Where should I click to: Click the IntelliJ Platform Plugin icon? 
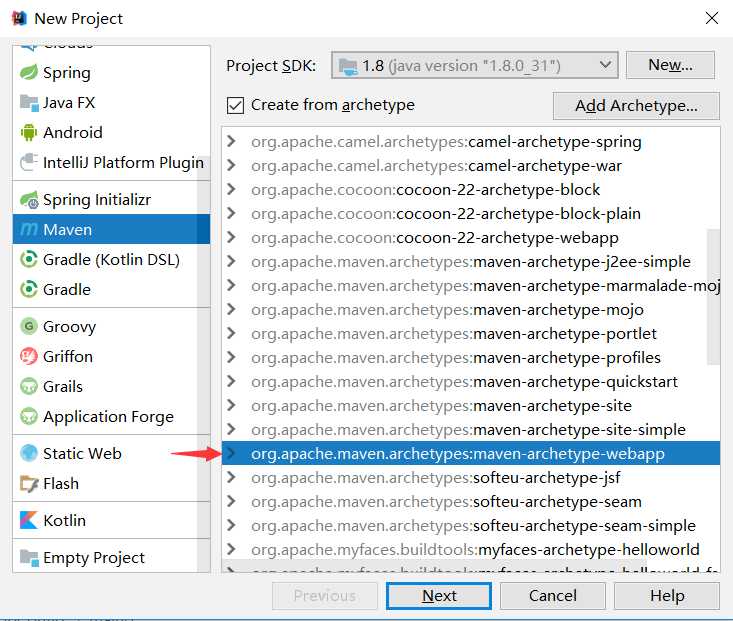(29, 162)
